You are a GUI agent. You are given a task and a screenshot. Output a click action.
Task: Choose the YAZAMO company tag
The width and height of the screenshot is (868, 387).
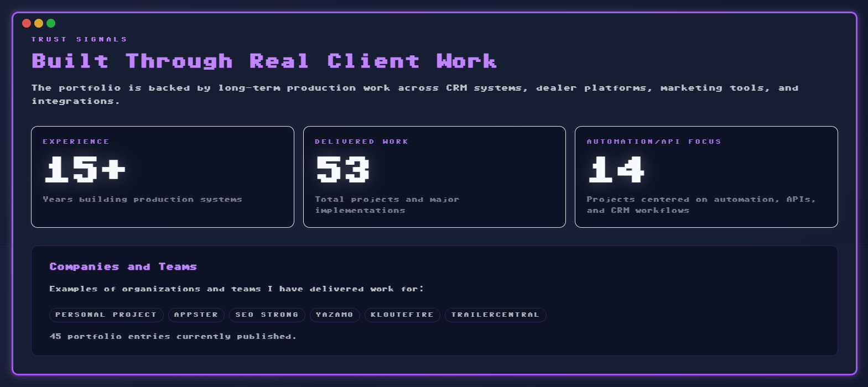335,315
